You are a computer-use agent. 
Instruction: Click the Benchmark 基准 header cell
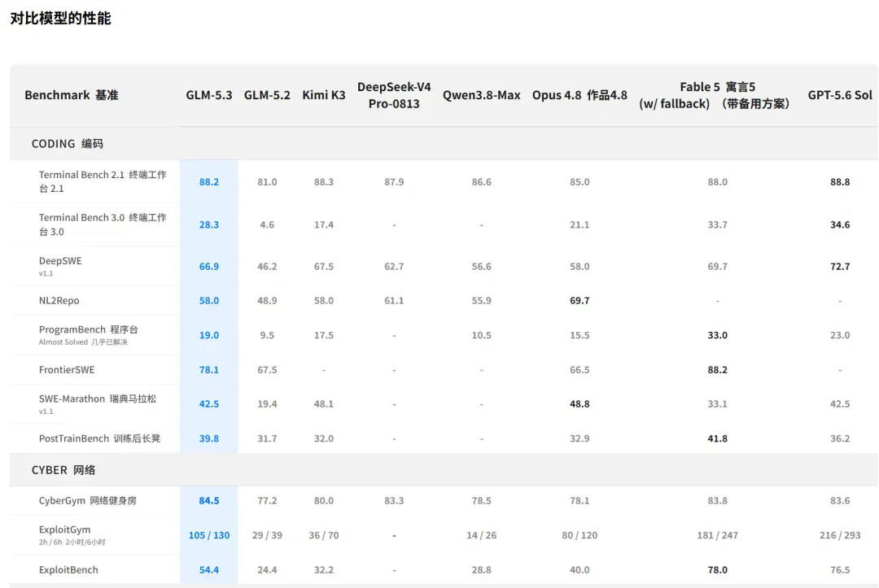[71, 95]
